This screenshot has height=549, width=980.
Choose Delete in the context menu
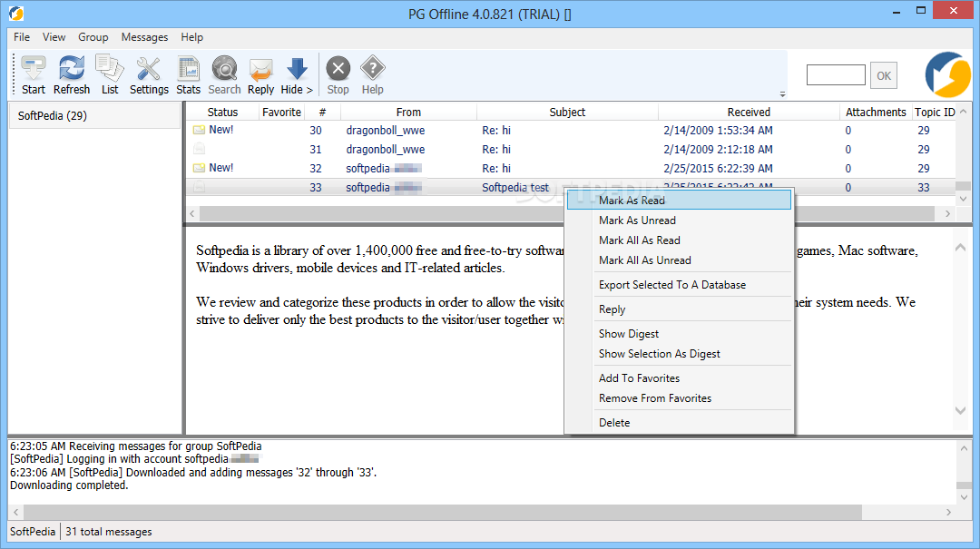point(679,422)
